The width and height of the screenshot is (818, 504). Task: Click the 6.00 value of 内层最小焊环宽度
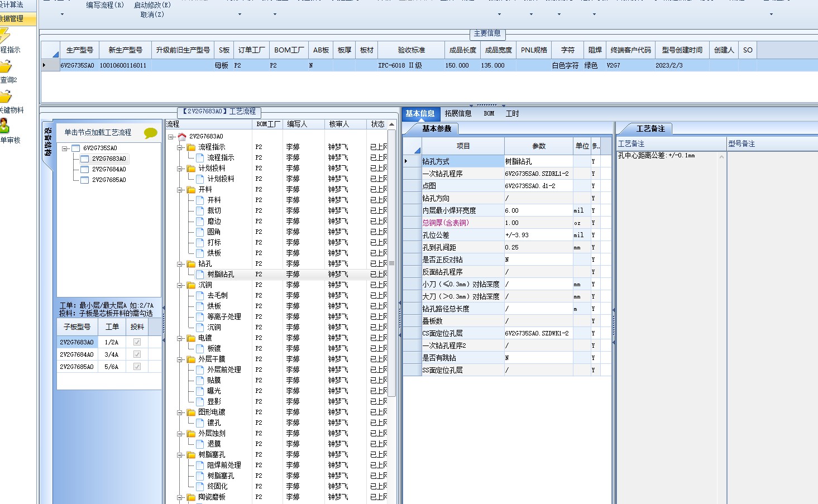coord(538,210)
